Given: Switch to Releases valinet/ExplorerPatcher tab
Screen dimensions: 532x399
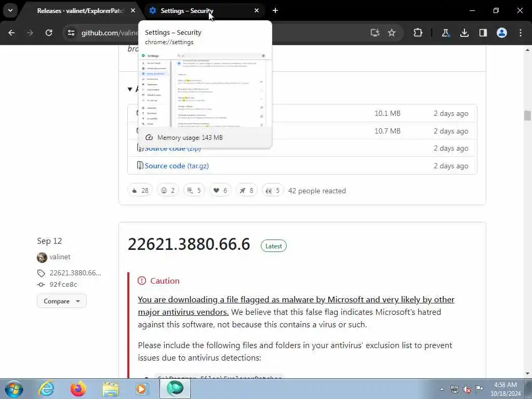Looking at the screenshot, I should click(x=79, y=10).
